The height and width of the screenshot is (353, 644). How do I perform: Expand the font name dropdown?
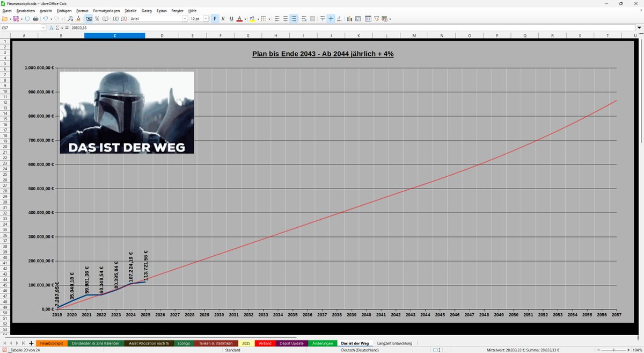(185, 19)
